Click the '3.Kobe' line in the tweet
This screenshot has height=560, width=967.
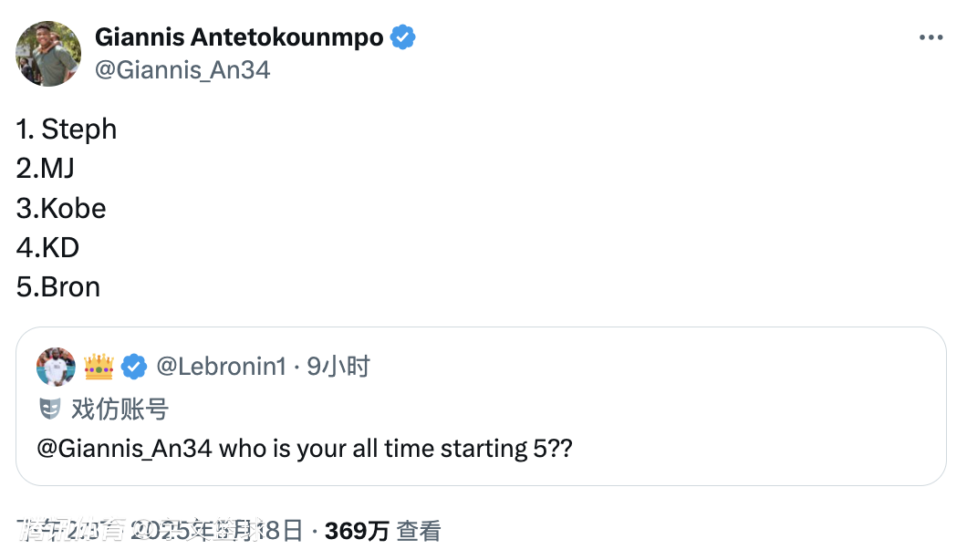pos(61,208)
